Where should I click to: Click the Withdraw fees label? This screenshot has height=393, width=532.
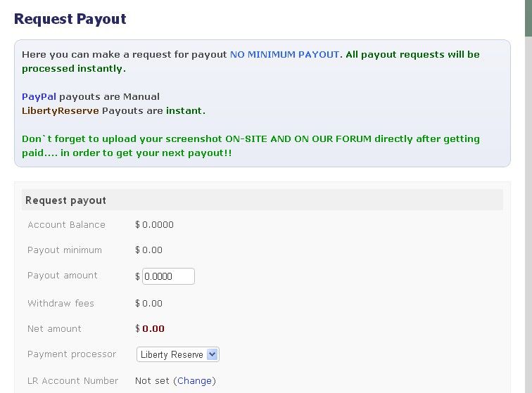tap(61, 303)
